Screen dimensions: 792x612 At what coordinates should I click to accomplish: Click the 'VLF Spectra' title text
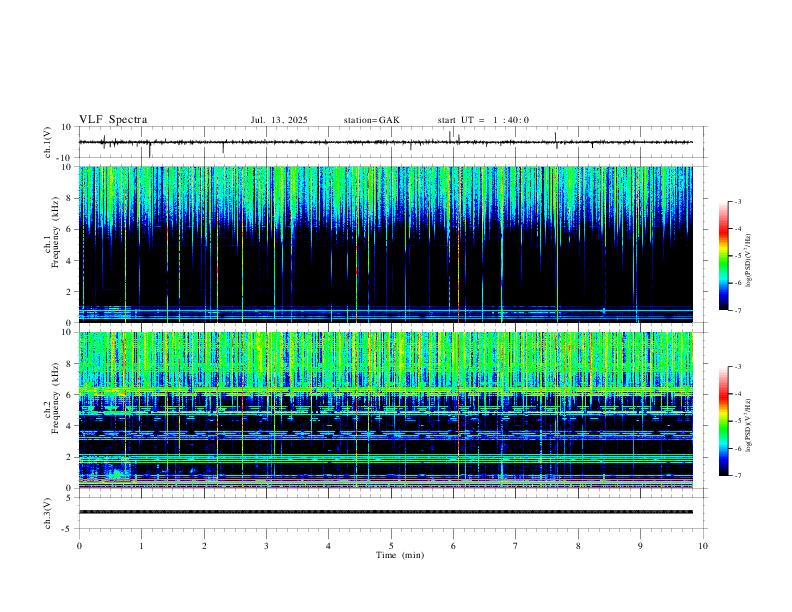[113, 120]
